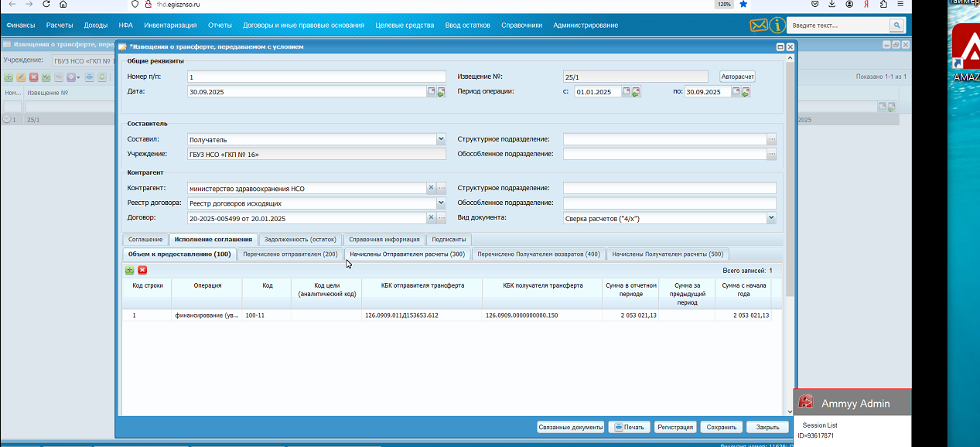Open the НФА menu
Image resolution: width=980 pixels, height=447 pixels.
coord(126,26)
